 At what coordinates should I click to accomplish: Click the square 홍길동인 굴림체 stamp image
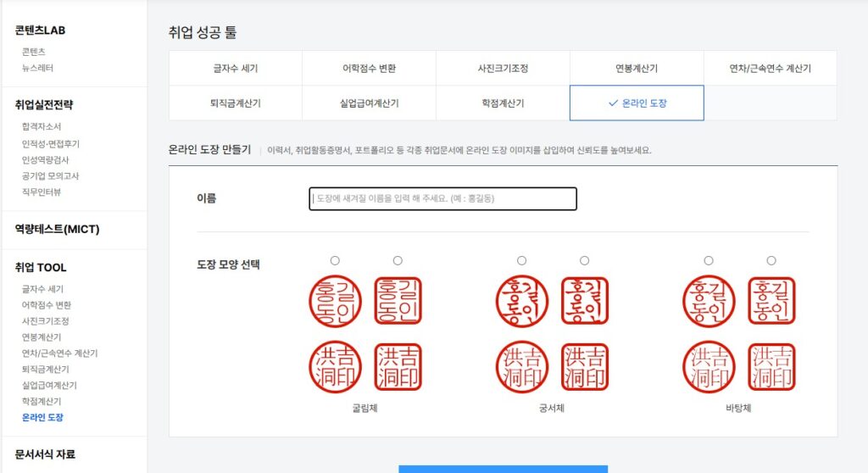pos(398,301)
